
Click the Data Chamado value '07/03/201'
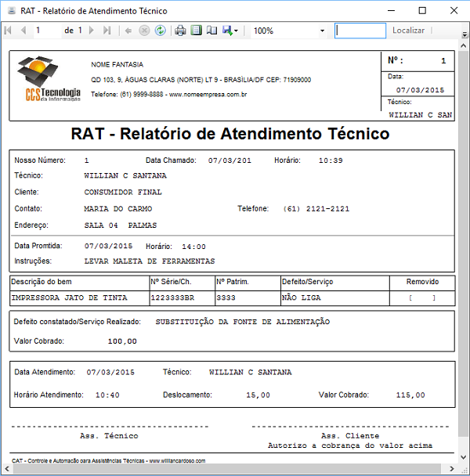[230, 160]
